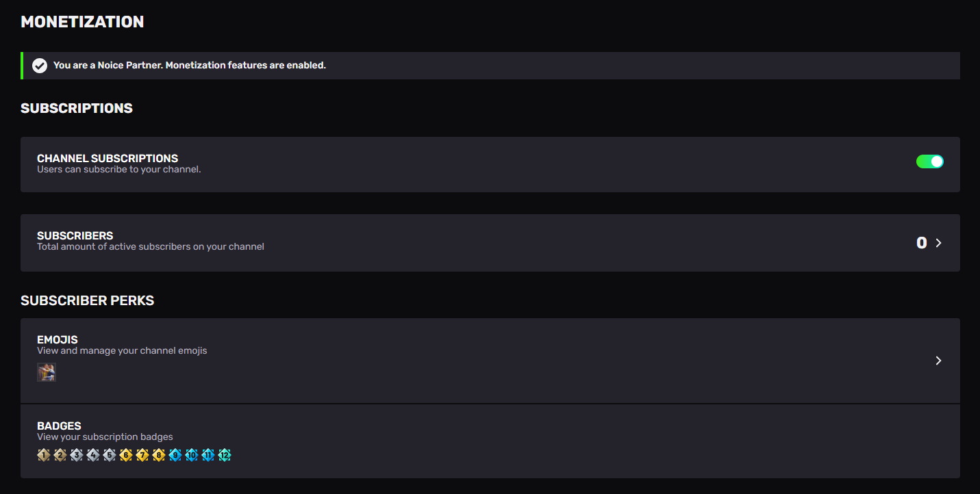Click the blue badge numbered 11

coord(208,455)
